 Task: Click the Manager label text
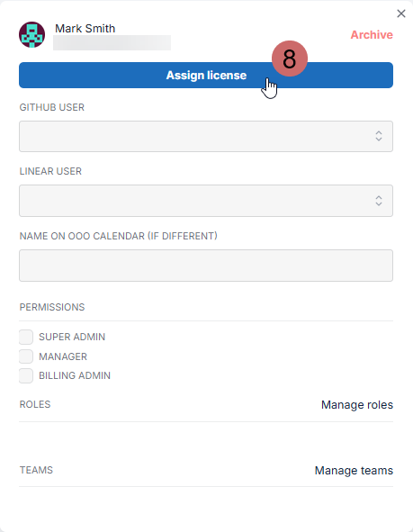[63, 356]
